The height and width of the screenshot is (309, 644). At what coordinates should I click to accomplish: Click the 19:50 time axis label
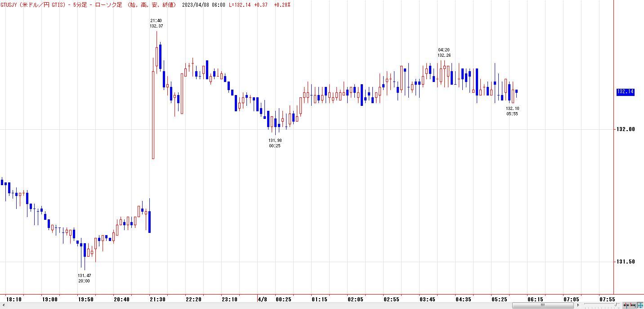[x=86, y=299]
